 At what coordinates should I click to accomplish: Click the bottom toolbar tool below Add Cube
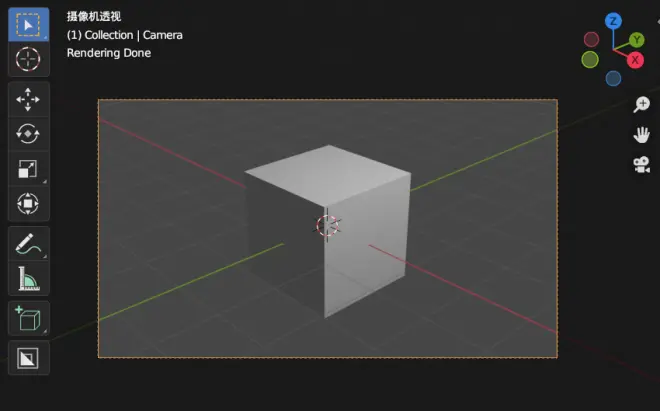click(28, 358)
